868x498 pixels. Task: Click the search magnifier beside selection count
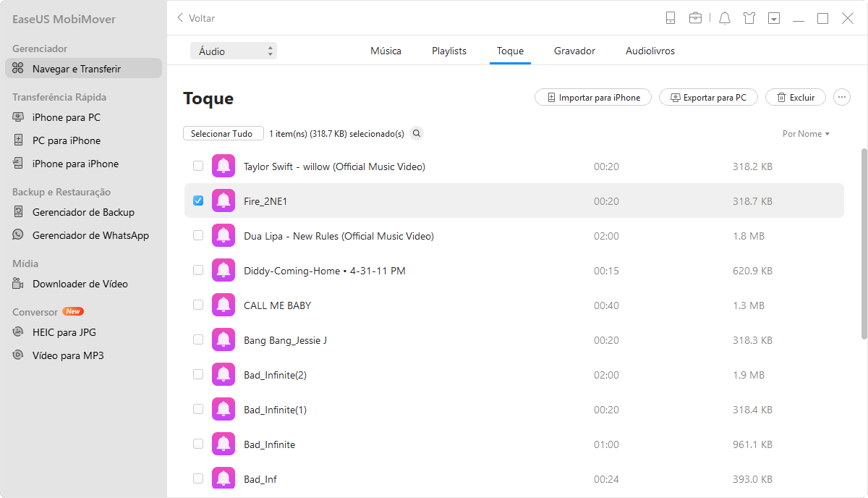(417, 133)
